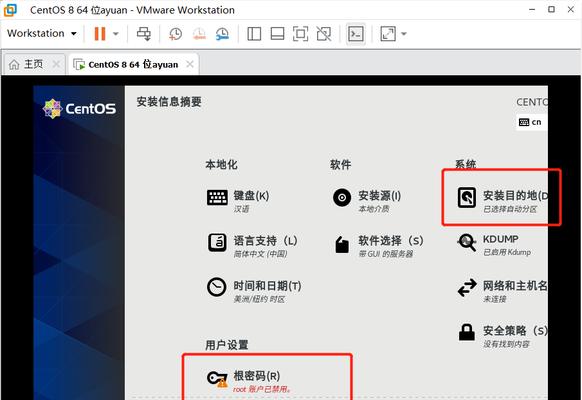This screenshot has width=582, height=400.
Task: Click the software selection package icon
Action: point(342,245)
